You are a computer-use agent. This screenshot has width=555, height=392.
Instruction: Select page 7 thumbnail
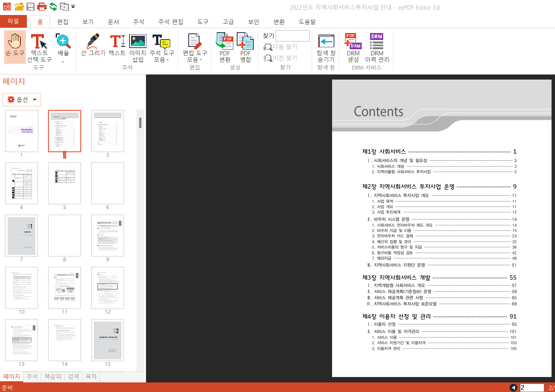point(22,236)
